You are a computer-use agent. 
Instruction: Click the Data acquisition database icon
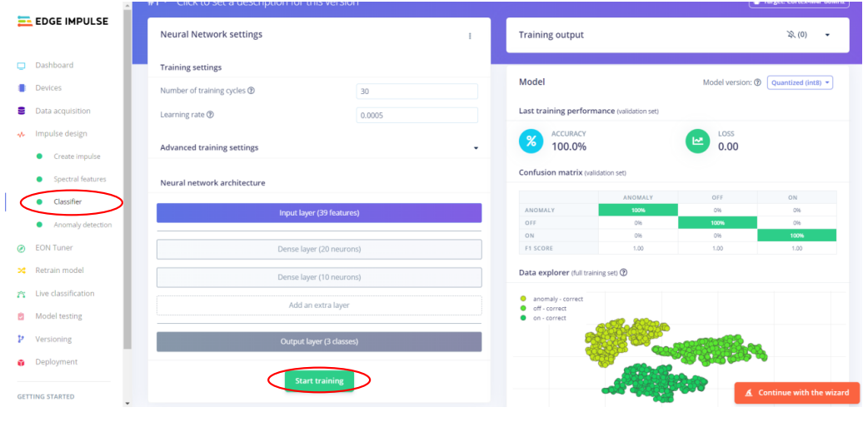[21, 111]
